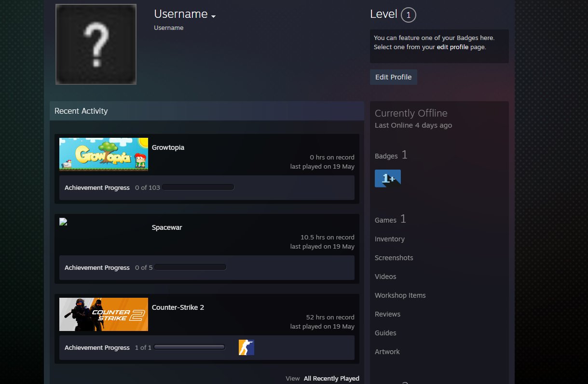Click Growtopia achievement progress bar
This screenshot has height=384, width=588.
[x=198, y=187]
